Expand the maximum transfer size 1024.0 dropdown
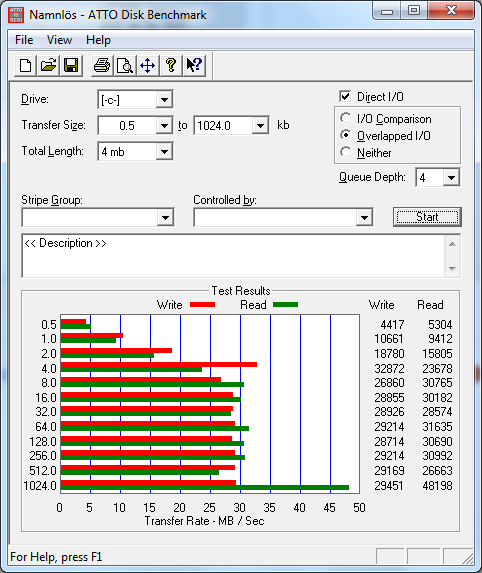482x573 pixels. click(x=260, y=126)
